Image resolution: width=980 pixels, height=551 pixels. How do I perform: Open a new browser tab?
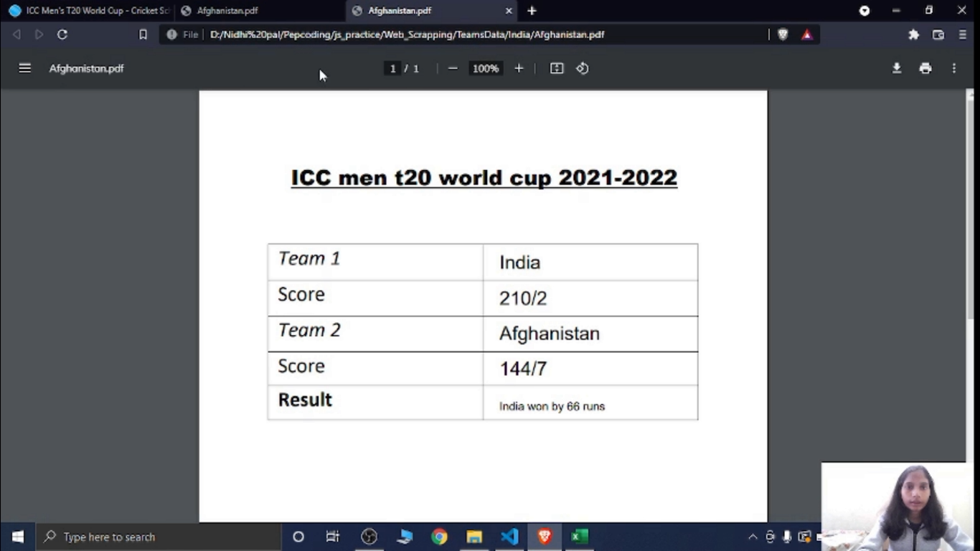532,11
